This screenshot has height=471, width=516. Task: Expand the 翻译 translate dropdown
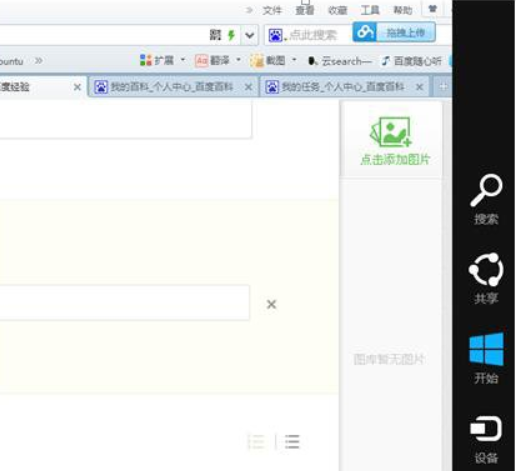pos(238,60)
